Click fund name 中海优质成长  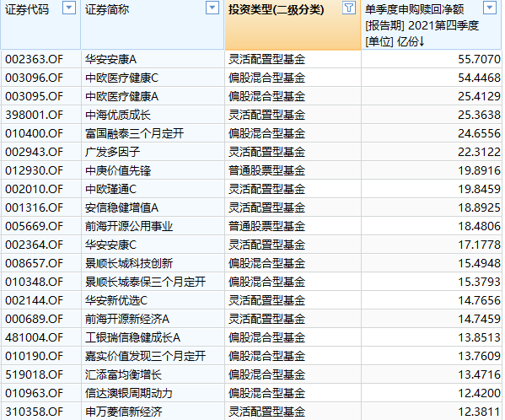pyautogui.click(x=118, y=115)
